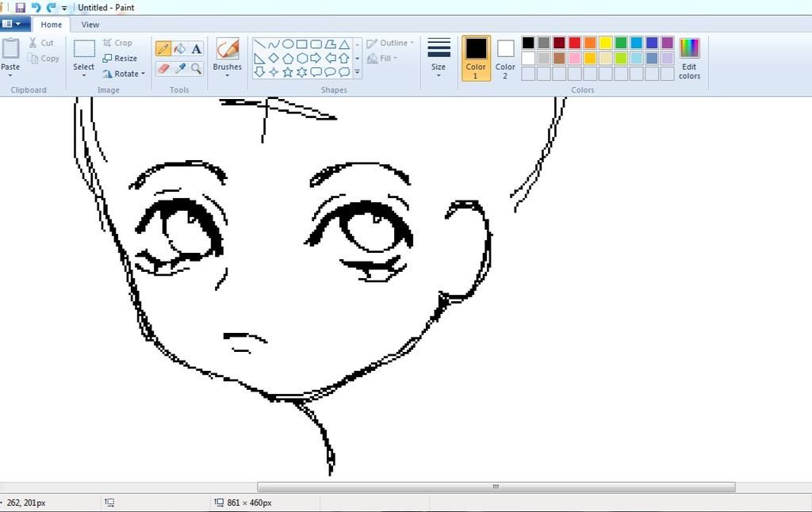812x512 pixels.
Task: Choose the Pentagon shape
Action: coord(288,58)
